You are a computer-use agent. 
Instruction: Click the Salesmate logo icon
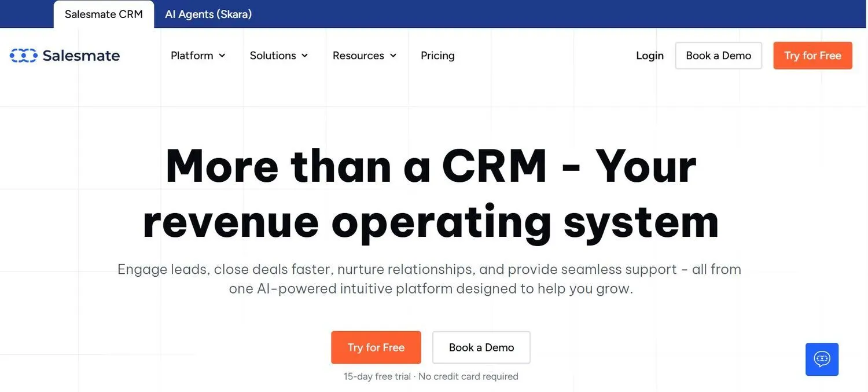pyautogui.click(x=24, y=56)
